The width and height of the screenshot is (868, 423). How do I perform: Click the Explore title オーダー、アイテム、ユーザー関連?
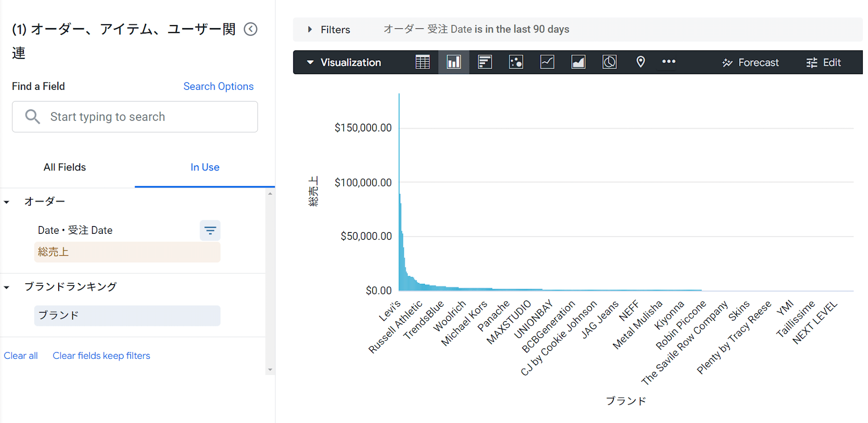[x=124, y=41]
